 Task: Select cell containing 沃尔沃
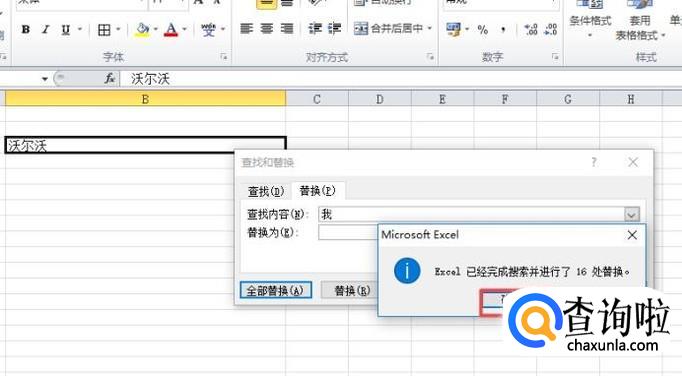[x=145, y=145]
